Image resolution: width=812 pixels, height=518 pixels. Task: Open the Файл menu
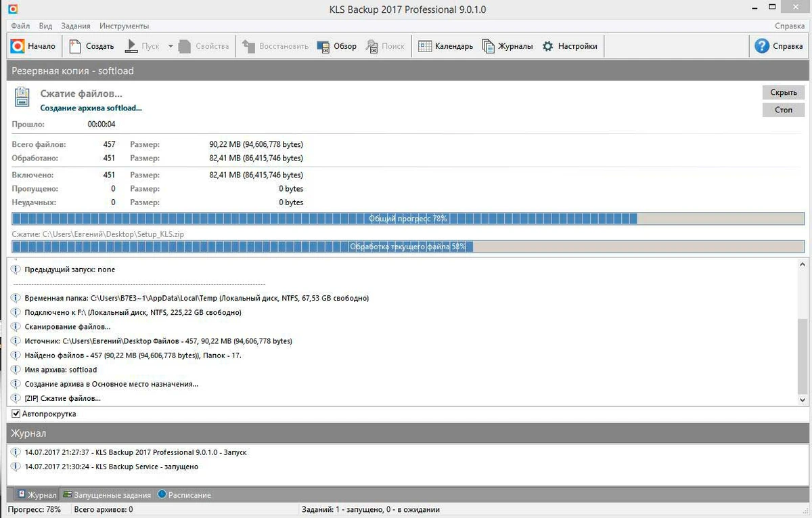pos(20,26)
